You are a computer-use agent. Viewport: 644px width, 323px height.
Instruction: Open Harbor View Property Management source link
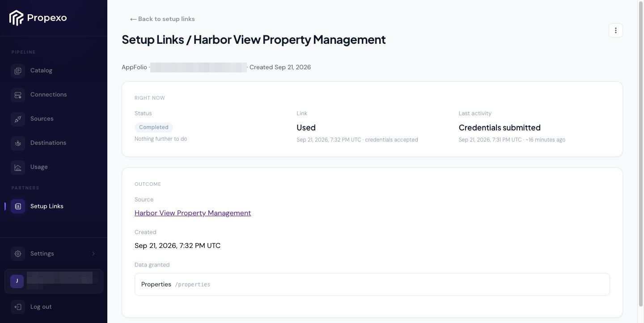pos(193,213)
